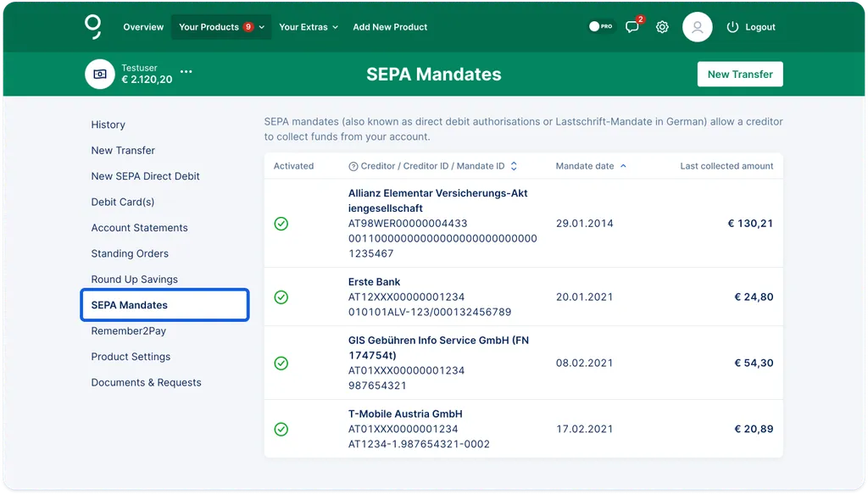
Task: Expand the Your Extras dropdown
Action: [x=309, y=27]
